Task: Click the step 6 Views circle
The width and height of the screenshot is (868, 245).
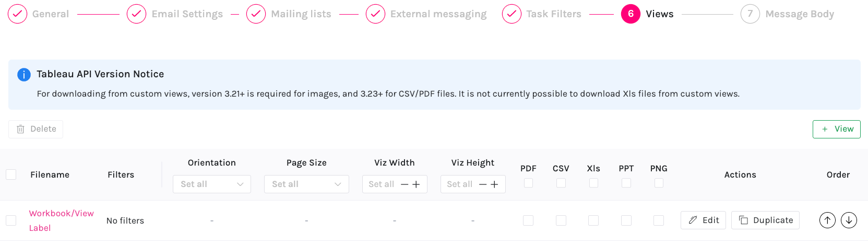Action: [x=631, y=14]
